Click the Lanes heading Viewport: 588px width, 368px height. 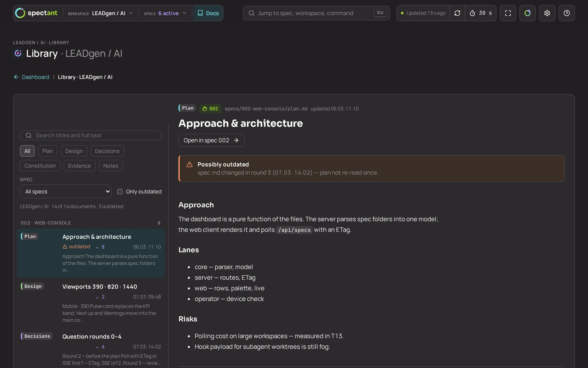tap(189, 250)
